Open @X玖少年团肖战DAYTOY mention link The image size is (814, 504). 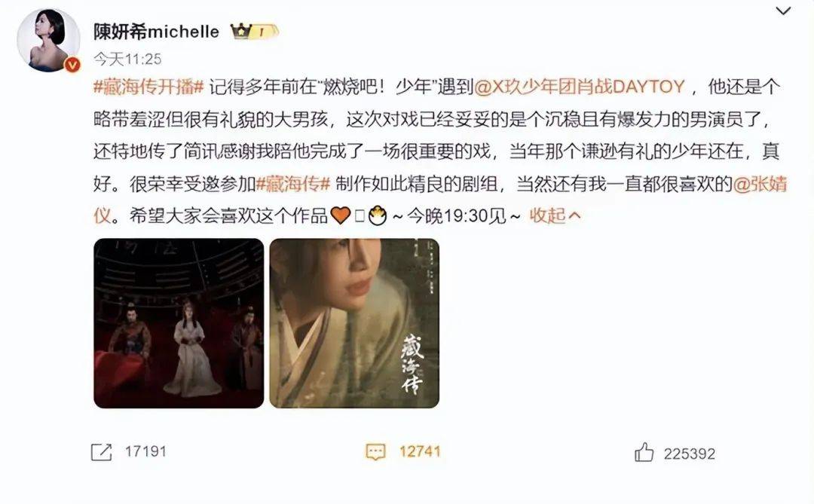[x=580, y=87]
